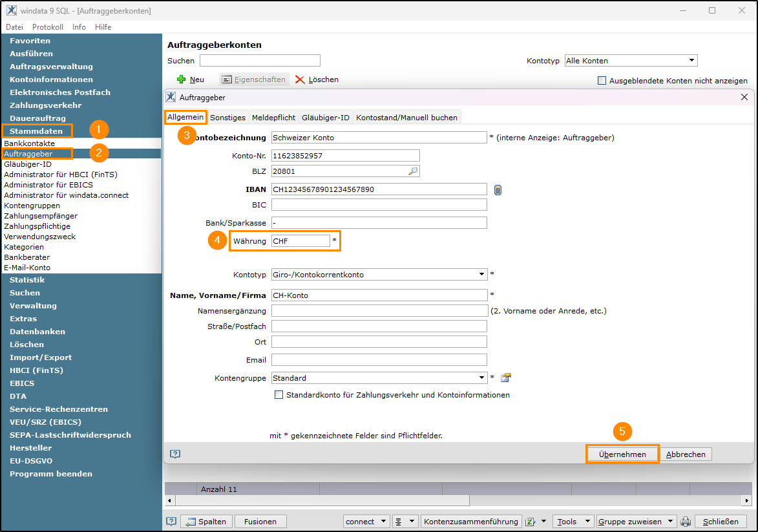The width and height of the screenshot is (758, 532).
Task: Click the red X Löschen icon
Action: click(300, 80)
